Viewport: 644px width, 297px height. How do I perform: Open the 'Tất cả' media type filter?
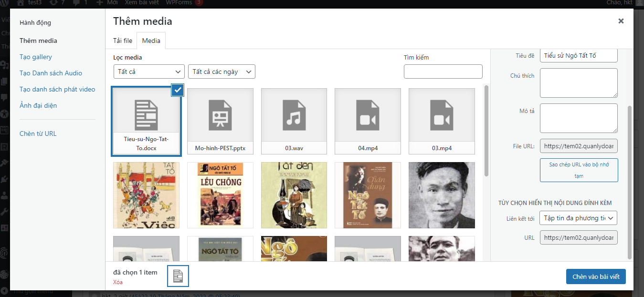point(149,72)
